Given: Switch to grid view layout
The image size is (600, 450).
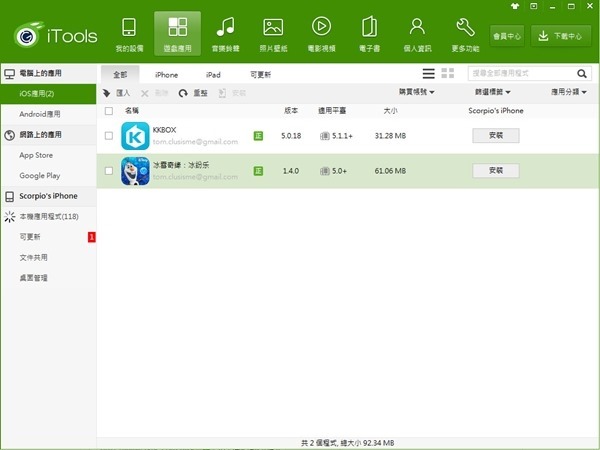Looking at the screenshot, I should pyautogui.click(x=448, y=74).
